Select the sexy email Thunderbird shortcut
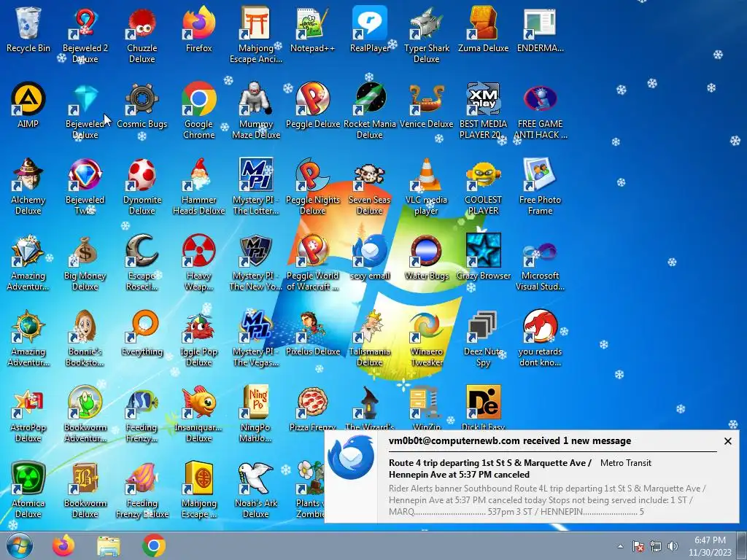The image size is (747, 560). tap(370, 257)
